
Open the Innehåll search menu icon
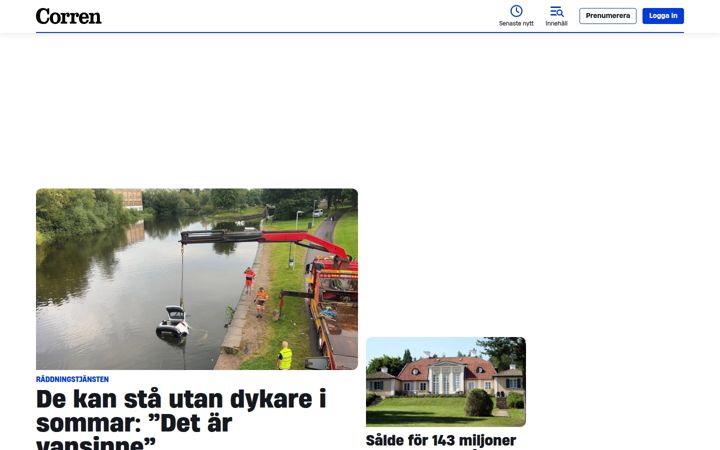[x=557, y=11]
